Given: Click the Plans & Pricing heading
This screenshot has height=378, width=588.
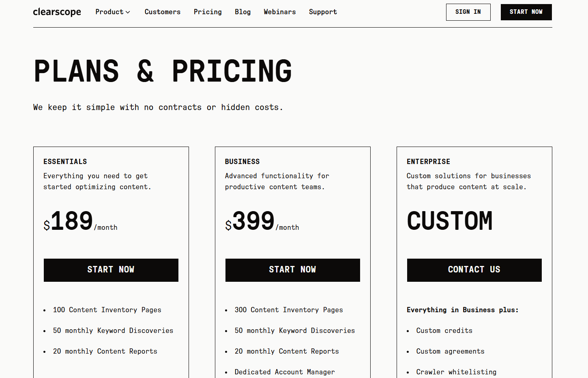Looking at the screenshot, I should (163, 71).
